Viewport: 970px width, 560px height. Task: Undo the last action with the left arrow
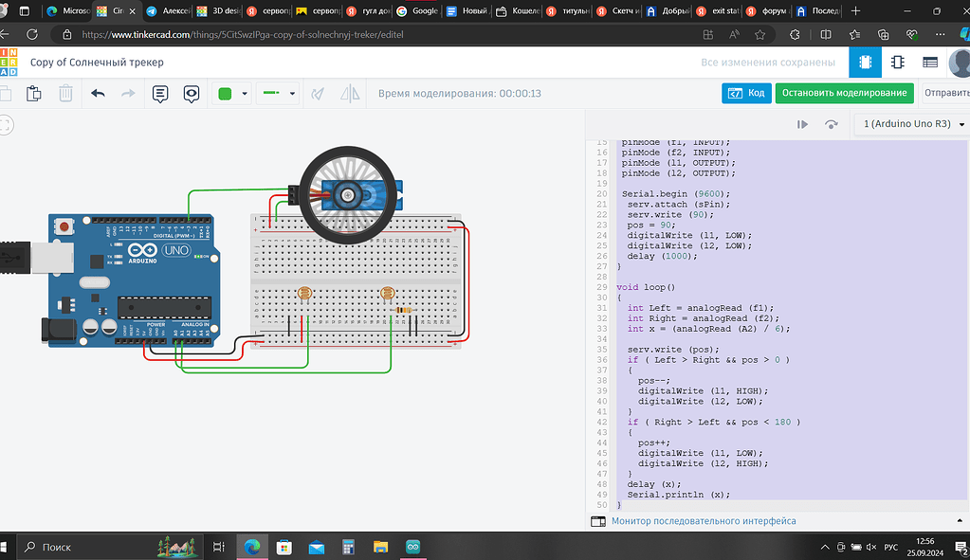point(98,93)
